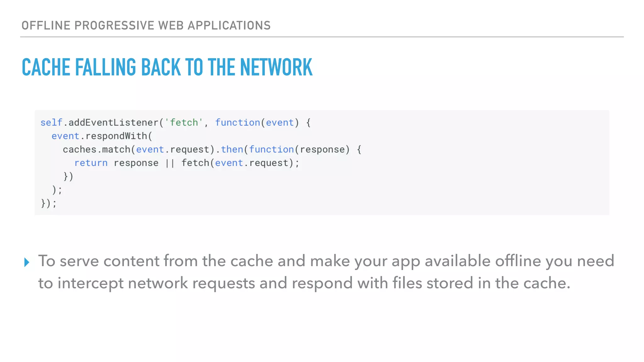
Task: Click the 'OFFLINE PROGRESSIVE WEB APPLICATIONS' header text
Action: (x=146, y=25)
